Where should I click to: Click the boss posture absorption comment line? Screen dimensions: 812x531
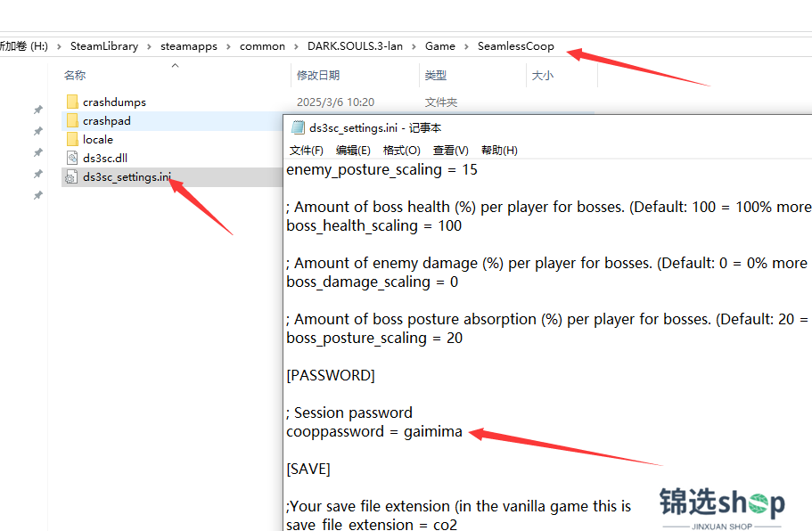point(549,319)
